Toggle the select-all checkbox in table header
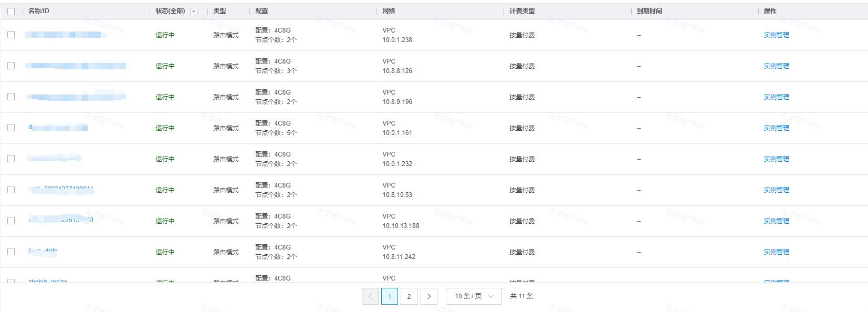868x312 pixels. (x=11, y=12)
